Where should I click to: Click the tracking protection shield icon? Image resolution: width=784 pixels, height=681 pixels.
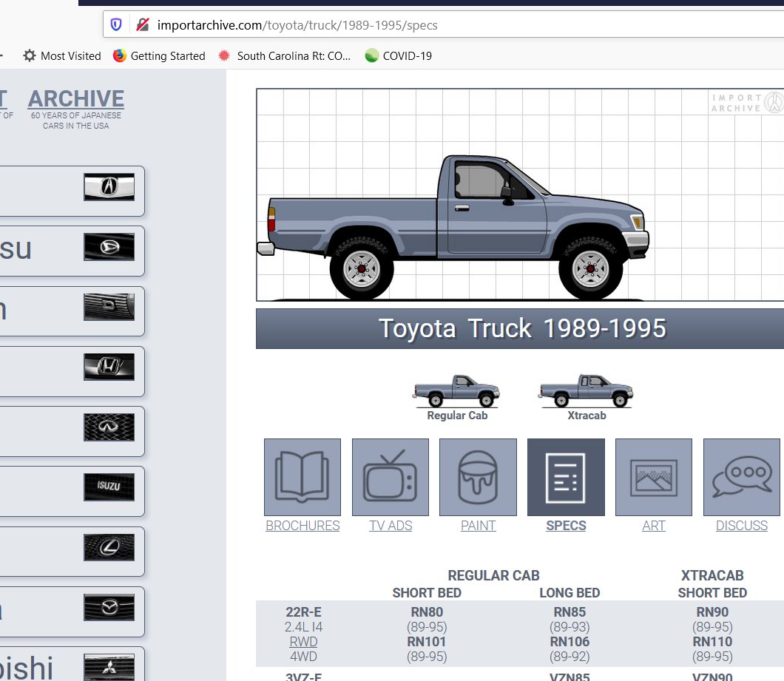coord(116,24)
